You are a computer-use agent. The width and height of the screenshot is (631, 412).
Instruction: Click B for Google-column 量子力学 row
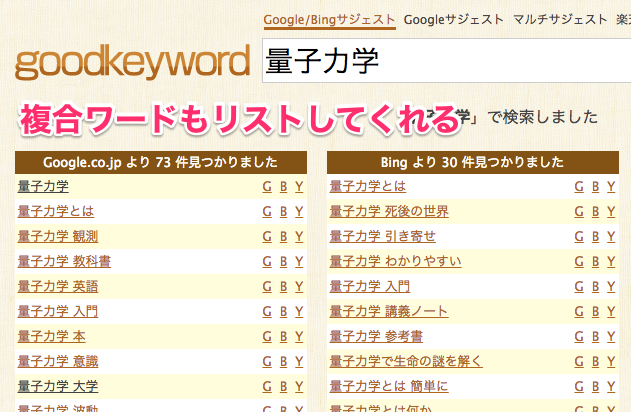coord(283,186)
